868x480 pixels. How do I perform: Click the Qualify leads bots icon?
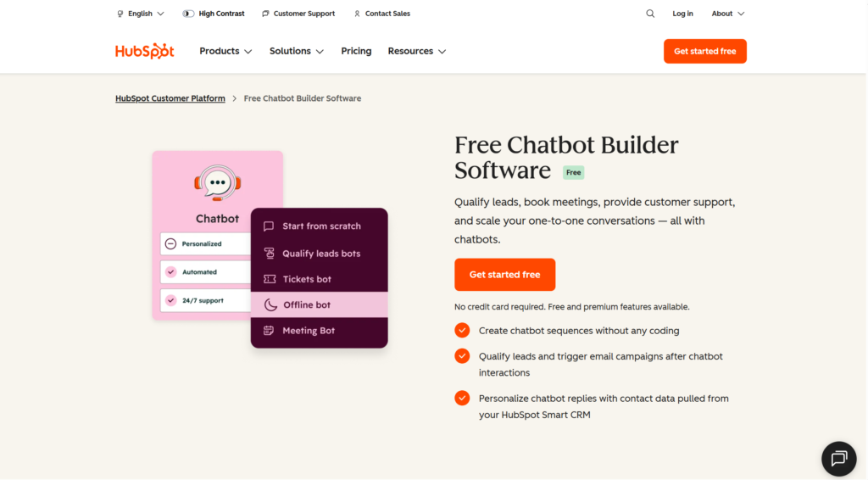[269, 253]
